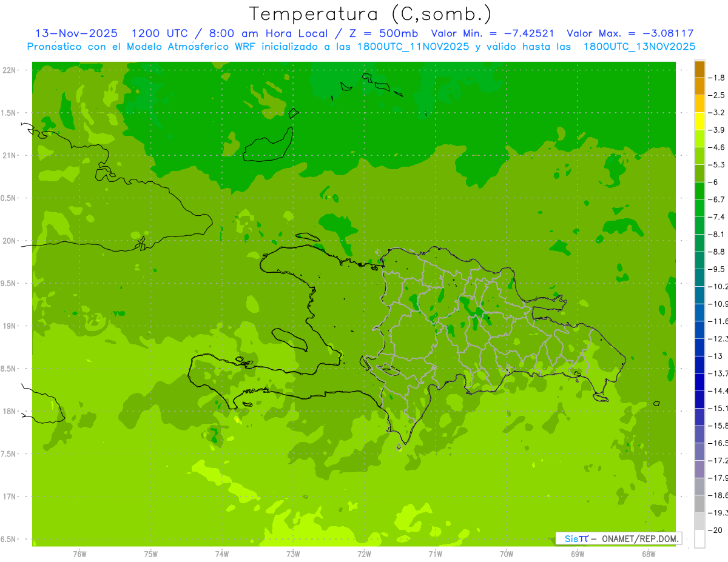Click the "-15.8" legend label
This screenshot has width=728, height=562.
tap(718, 426)
